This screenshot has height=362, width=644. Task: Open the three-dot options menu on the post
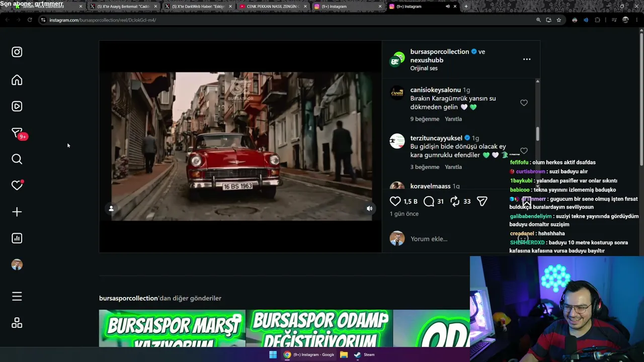pyautogui.click(x=527, y=59)
